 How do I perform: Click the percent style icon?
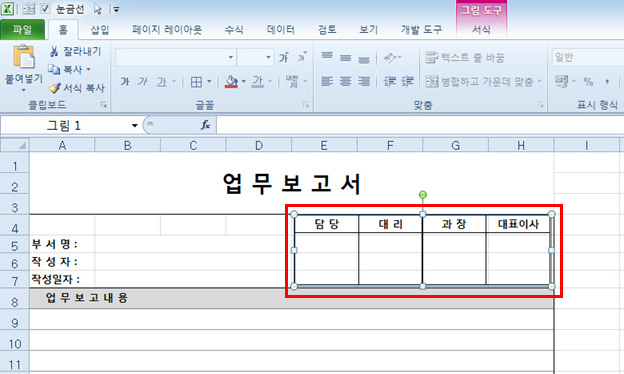point(588,82)
